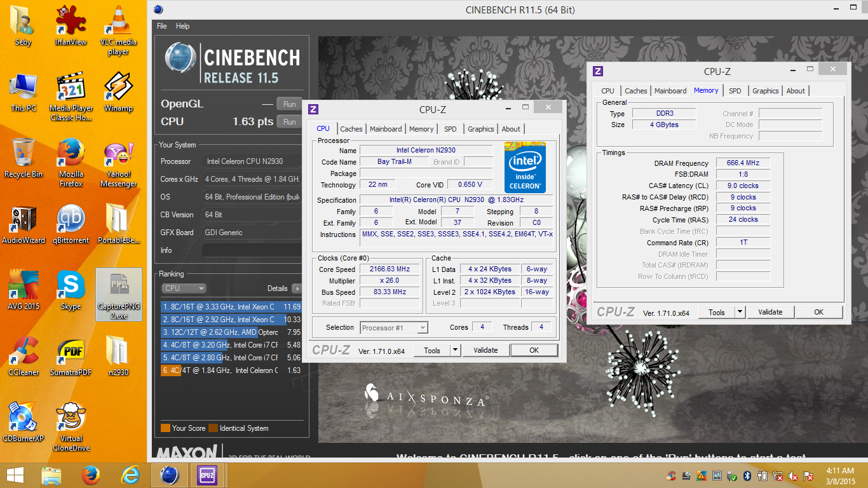Launch Mozilla Firefox desktop shortcut
The width and height of the screenshot is (868, 488).
71,163
